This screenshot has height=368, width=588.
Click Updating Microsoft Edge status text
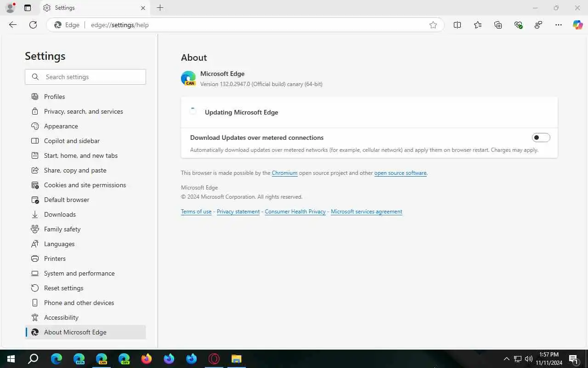point(241,112)
